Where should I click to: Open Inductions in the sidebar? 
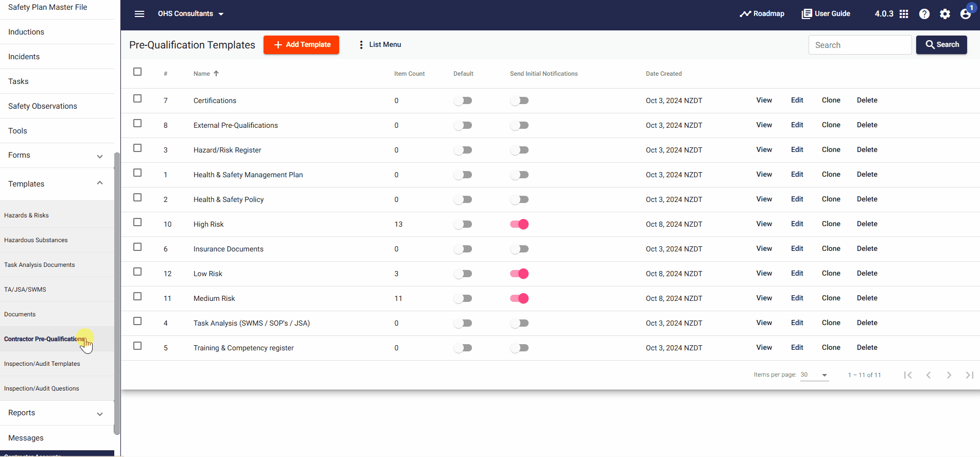pos(57,32)
